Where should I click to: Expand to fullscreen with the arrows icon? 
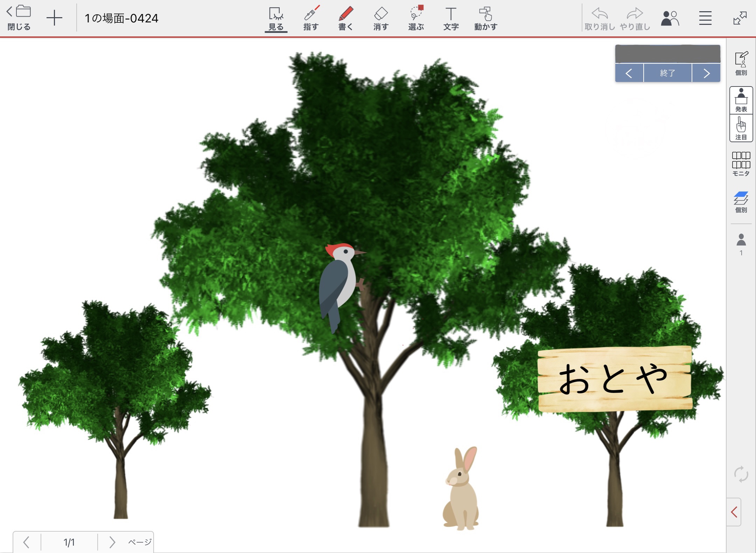click(740, 18)
